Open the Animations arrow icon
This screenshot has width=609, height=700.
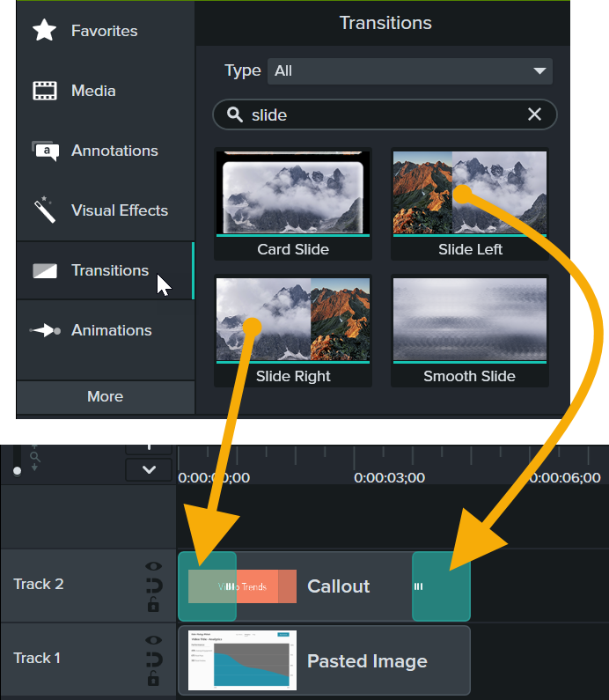tap(45, 331)
